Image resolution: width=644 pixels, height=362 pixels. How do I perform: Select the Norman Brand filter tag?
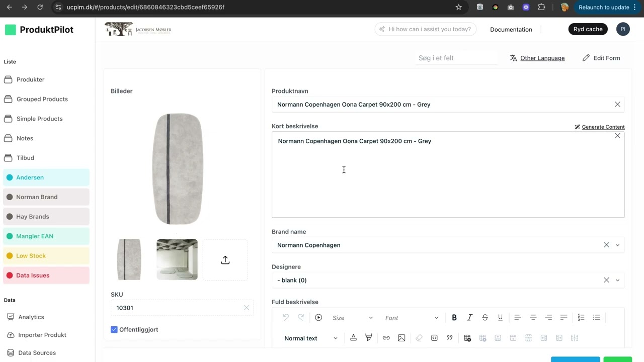46,197
